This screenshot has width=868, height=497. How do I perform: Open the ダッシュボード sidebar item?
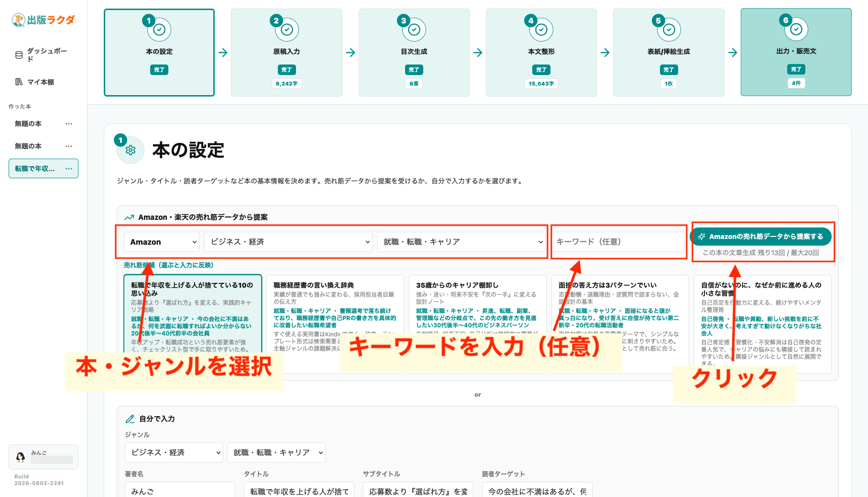coord(43,55)
